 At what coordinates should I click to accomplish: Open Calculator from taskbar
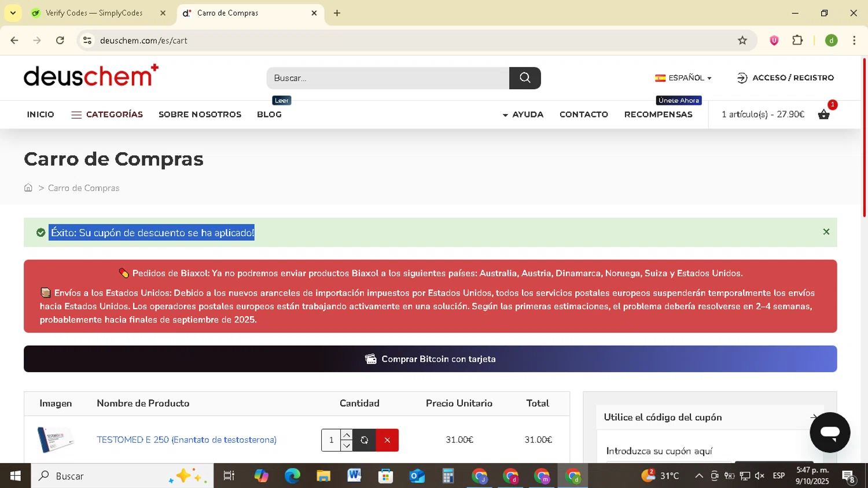coord(448,476)
